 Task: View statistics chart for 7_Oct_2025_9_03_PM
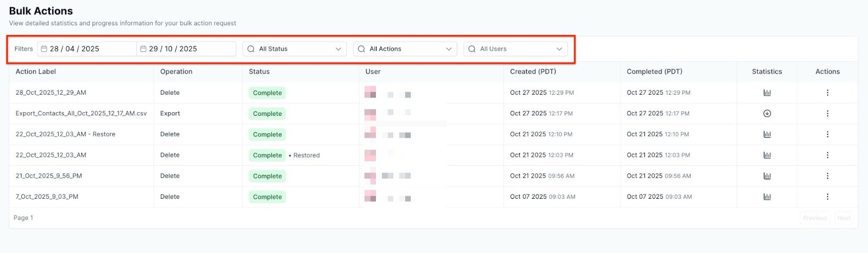(767, 197)
